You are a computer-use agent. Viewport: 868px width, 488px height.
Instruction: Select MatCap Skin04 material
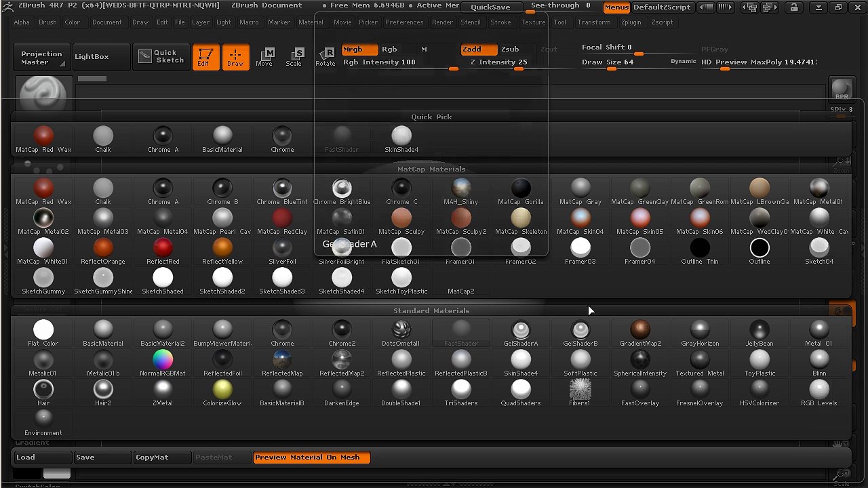(580, 222)
